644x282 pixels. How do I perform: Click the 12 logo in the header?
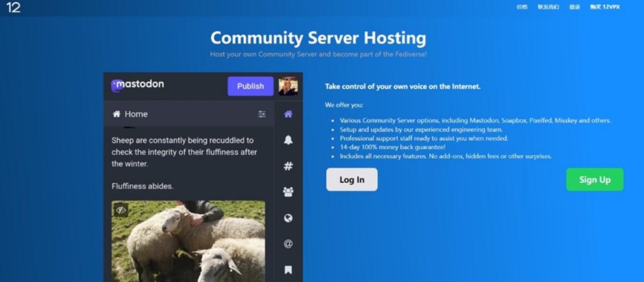coord(13,8)
